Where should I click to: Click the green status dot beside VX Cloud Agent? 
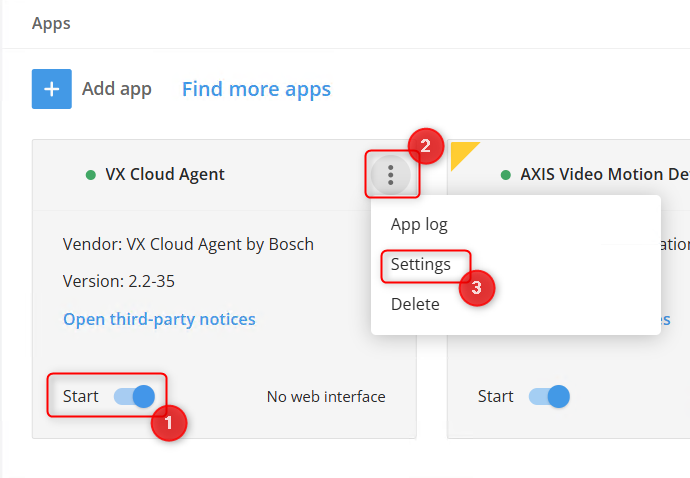click(91, 175)
